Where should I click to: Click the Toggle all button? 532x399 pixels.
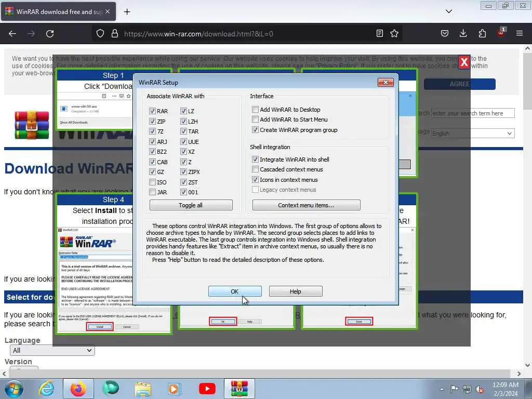tap(191, 205)
